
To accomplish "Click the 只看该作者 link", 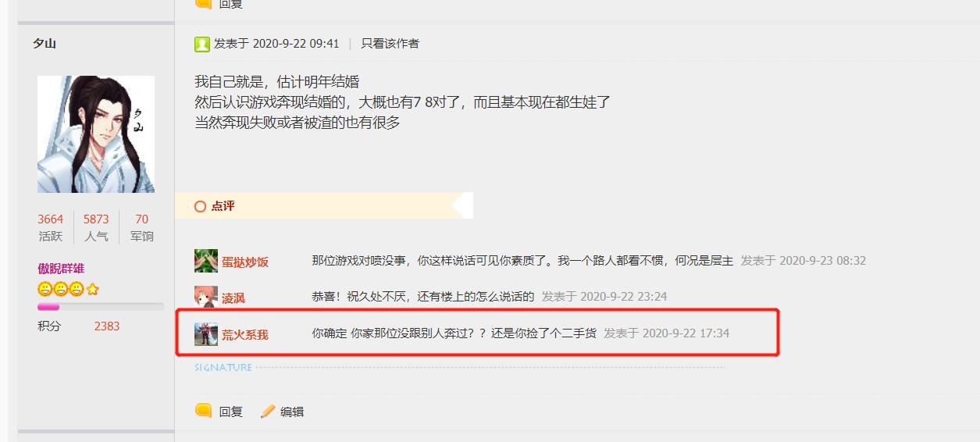I will (390, 44).
